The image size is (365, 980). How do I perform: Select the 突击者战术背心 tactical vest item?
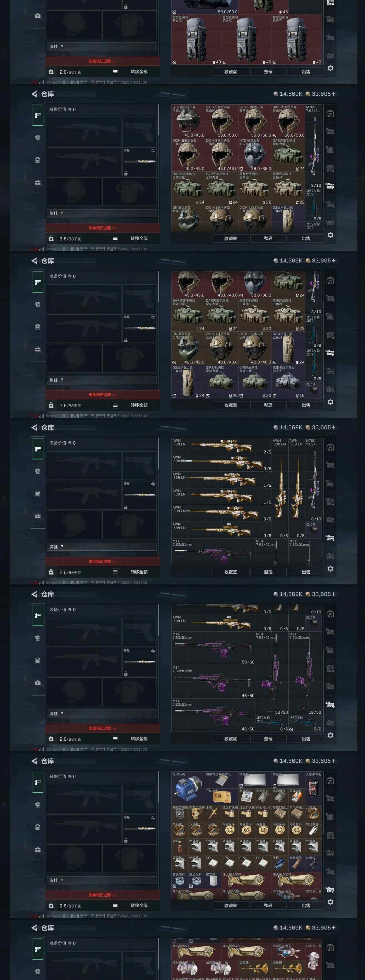(289, 382)
